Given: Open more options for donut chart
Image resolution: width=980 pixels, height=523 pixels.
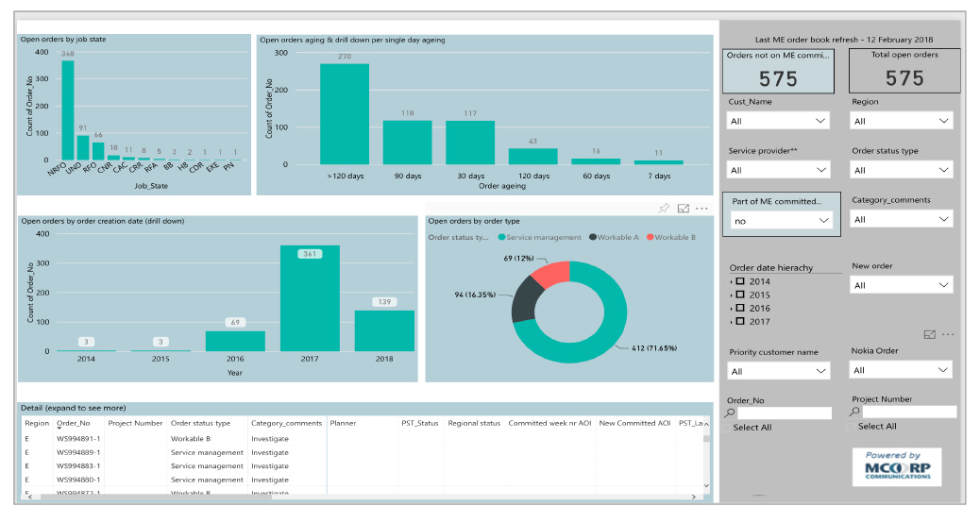Looking at the screenshot, I should coord(701,209).
